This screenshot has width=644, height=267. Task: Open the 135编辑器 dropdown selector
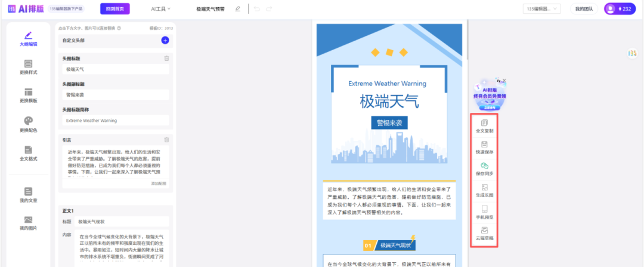541,8
